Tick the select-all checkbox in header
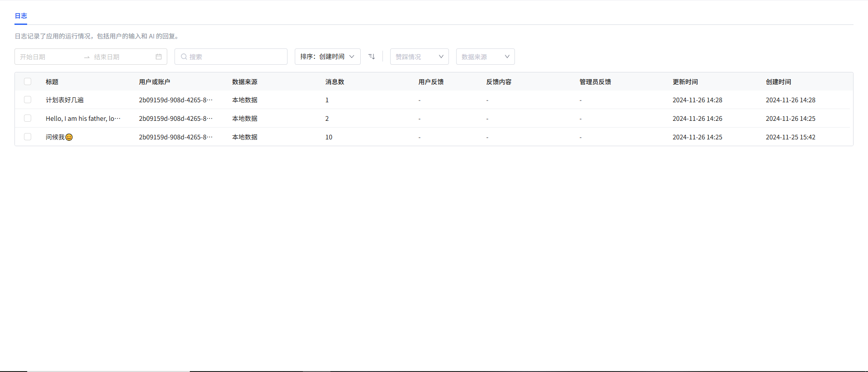The height and width of the screenshot is (372, 868). tap(28, 81)
